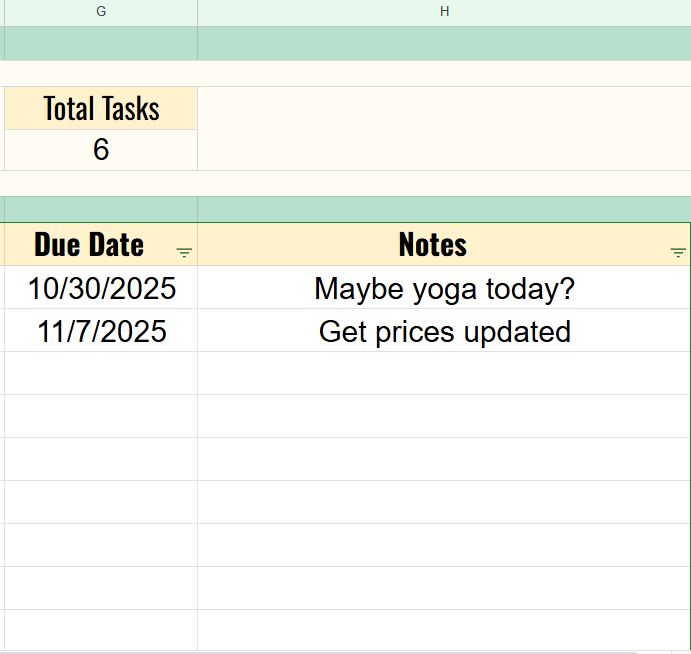The width and height of the screenshot is (691, 654).
Task: Select the 'Get prices updated' note cell
Action: click(x=444, y=331)
